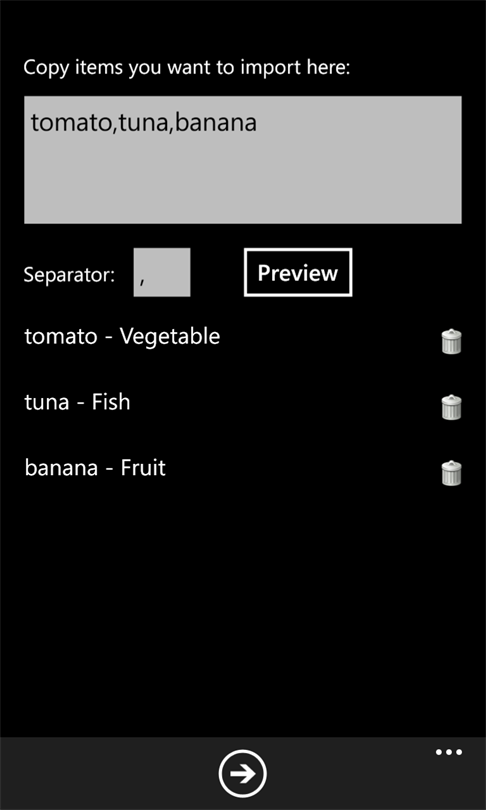This screenshot has width=486, height=810.
Task: Click the Separator: label text
Action: tap(69, 275)
